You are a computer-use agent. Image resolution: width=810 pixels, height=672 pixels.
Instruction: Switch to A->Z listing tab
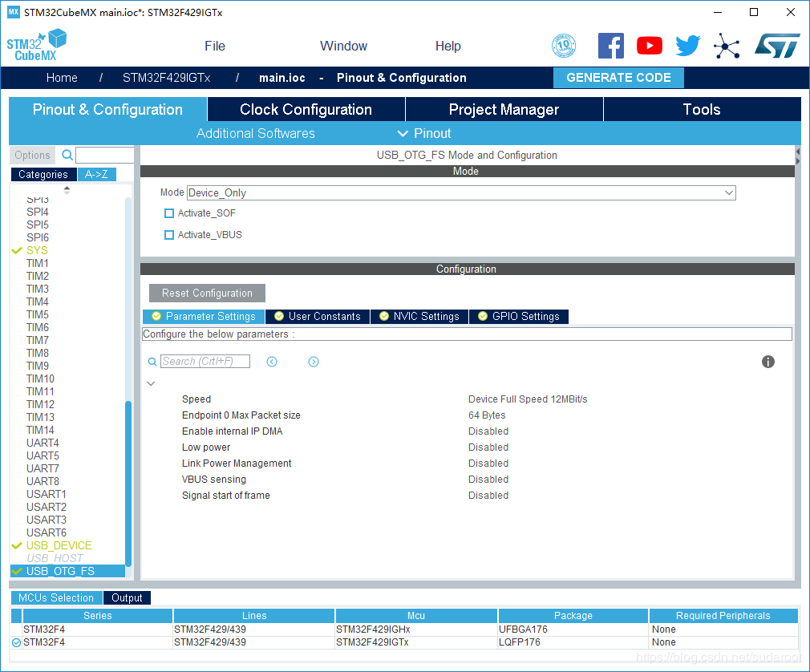[x=96, y=174]
